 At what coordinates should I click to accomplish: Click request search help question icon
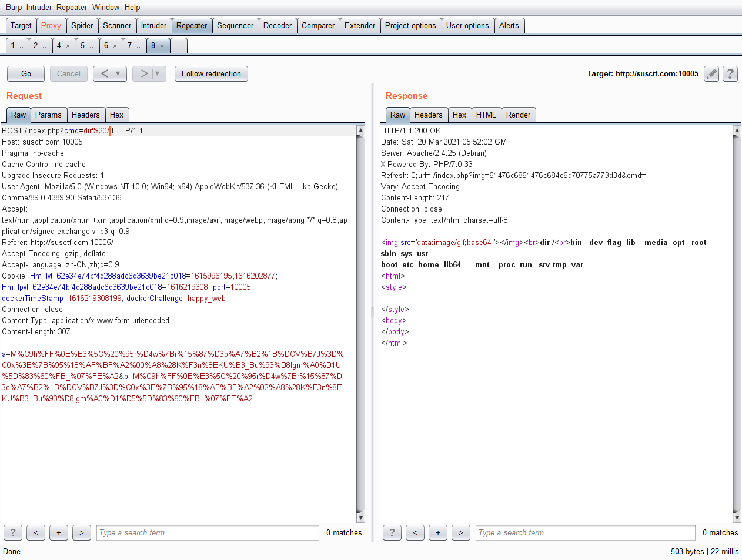(x=13, y=532)
